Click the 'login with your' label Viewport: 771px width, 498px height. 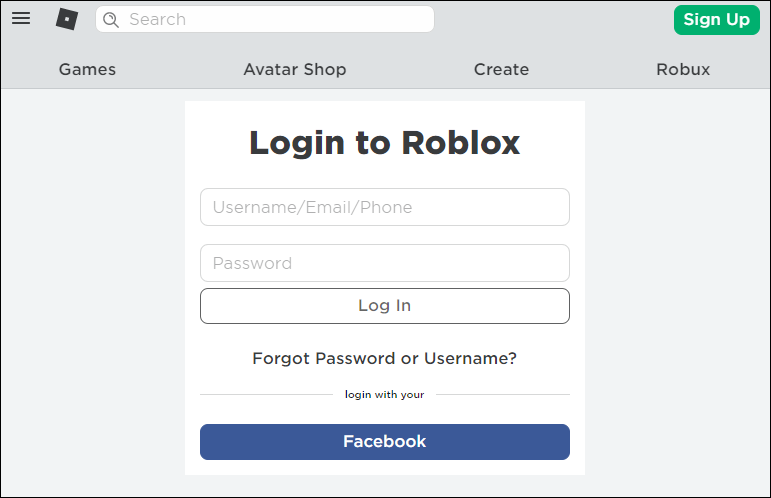click(385, 395)
